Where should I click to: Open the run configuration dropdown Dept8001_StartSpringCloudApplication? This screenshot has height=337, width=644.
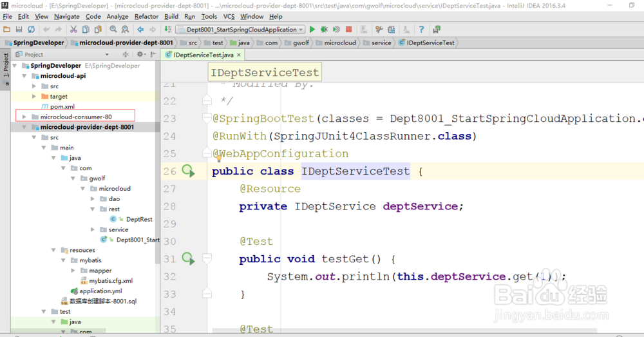pyautogui.click(x=240, y=30)
